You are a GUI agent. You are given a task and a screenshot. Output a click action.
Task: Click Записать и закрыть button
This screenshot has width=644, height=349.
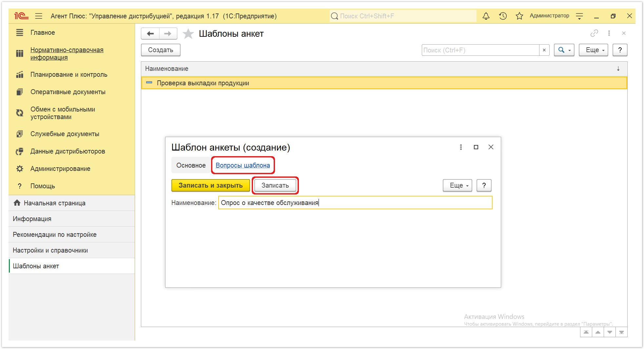click(x=211, y=185)
